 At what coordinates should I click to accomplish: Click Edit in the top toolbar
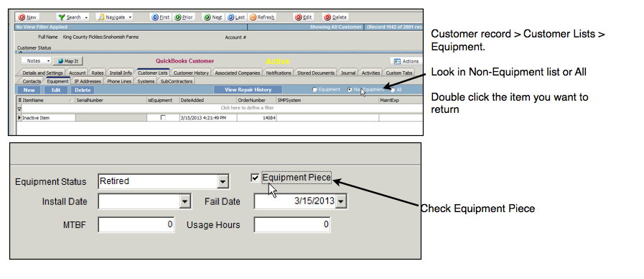(304, 17)
